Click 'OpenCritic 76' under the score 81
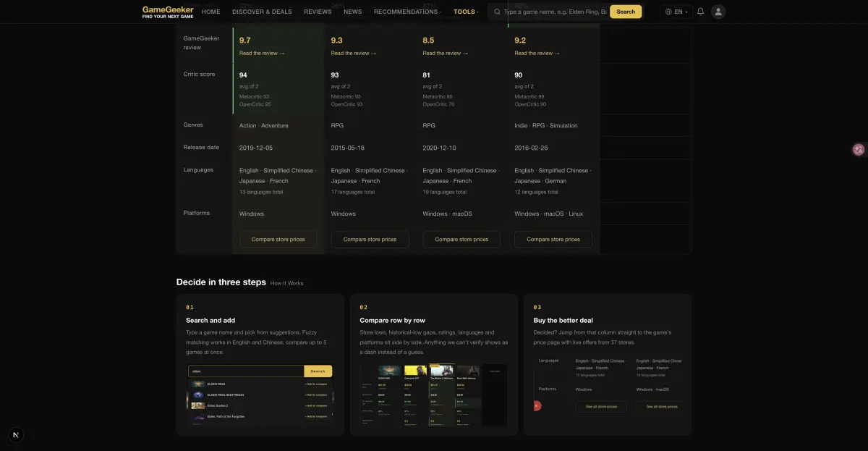Screen dimensions: 868x451 click(x=439, y=104)
